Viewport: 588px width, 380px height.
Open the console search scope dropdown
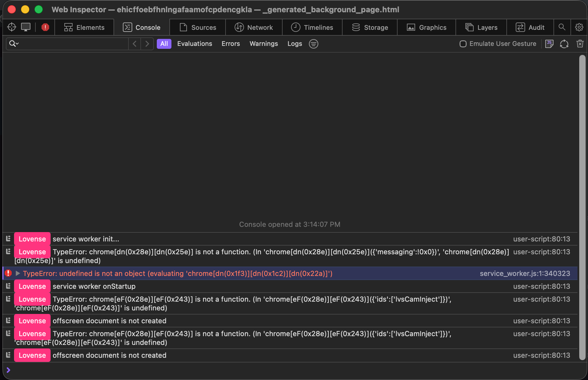14,44
